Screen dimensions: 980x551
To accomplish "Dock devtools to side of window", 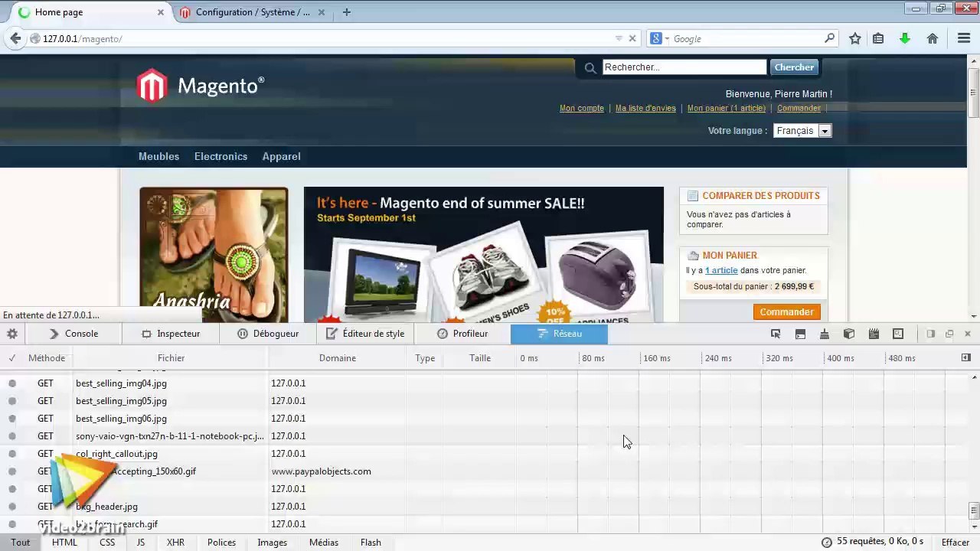I will pyautogui.click(x=931, y=334).
